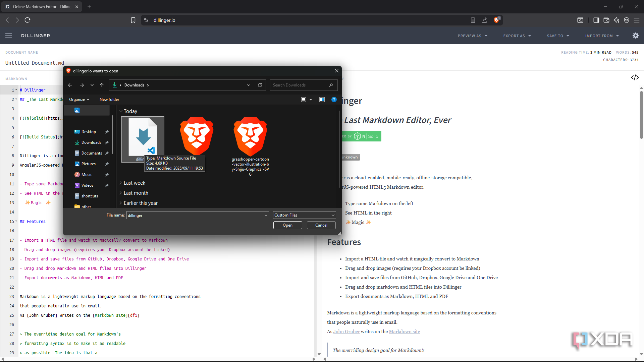This screenshot has width=644, height=362.
Task: Click the Markdown site link in preview
Action: tap(404, 331)
